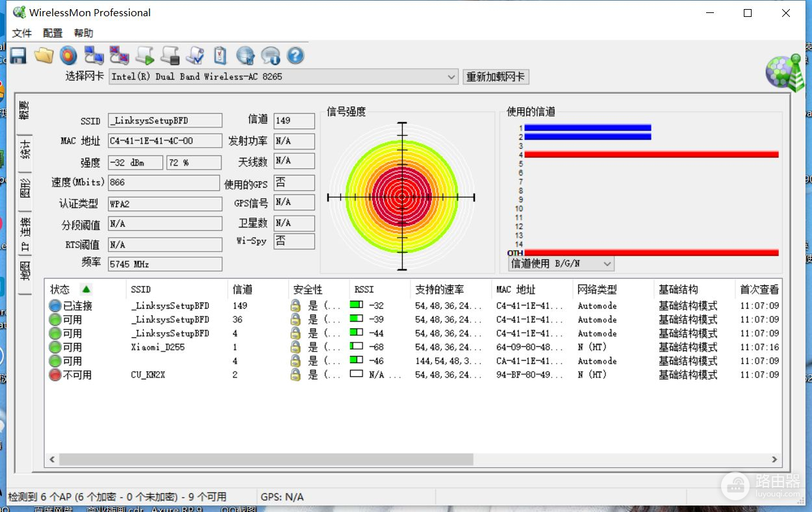Click the save floppy disk toolbar icon
Screen dimensions: 812x512
(x=18, y=56)
